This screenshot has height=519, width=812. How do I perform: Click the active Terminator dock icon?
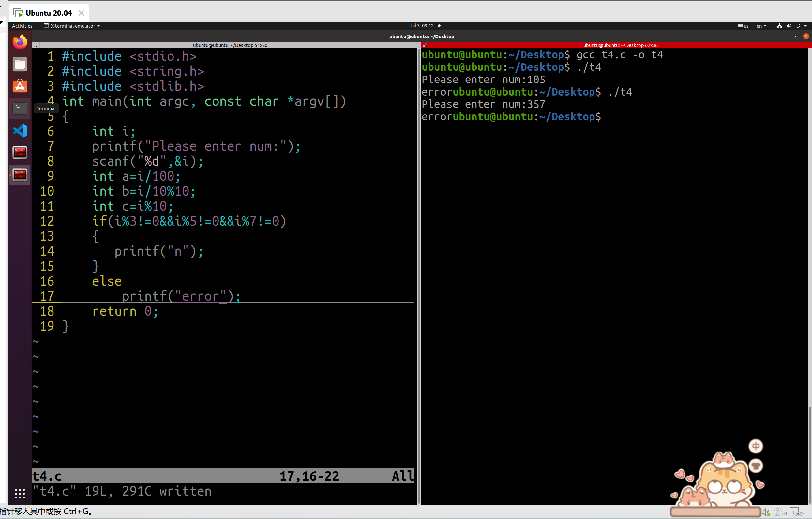point(20,174)
